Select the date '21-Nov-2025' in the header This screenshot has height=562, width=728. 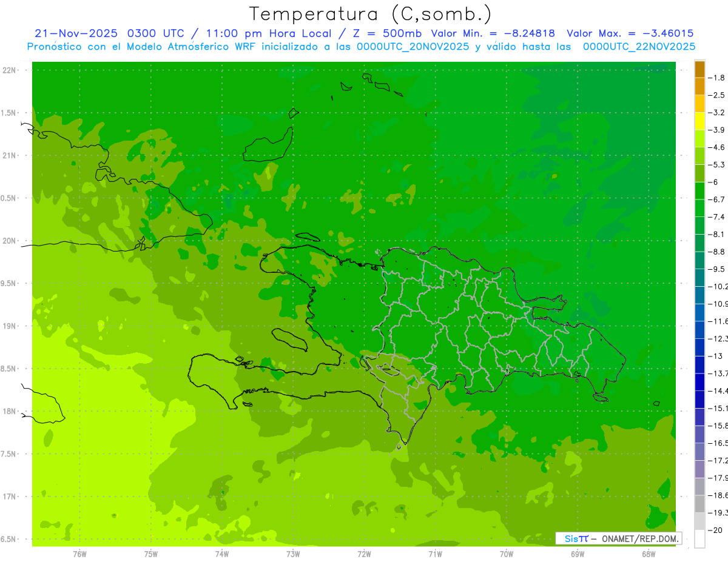(76, 33)
